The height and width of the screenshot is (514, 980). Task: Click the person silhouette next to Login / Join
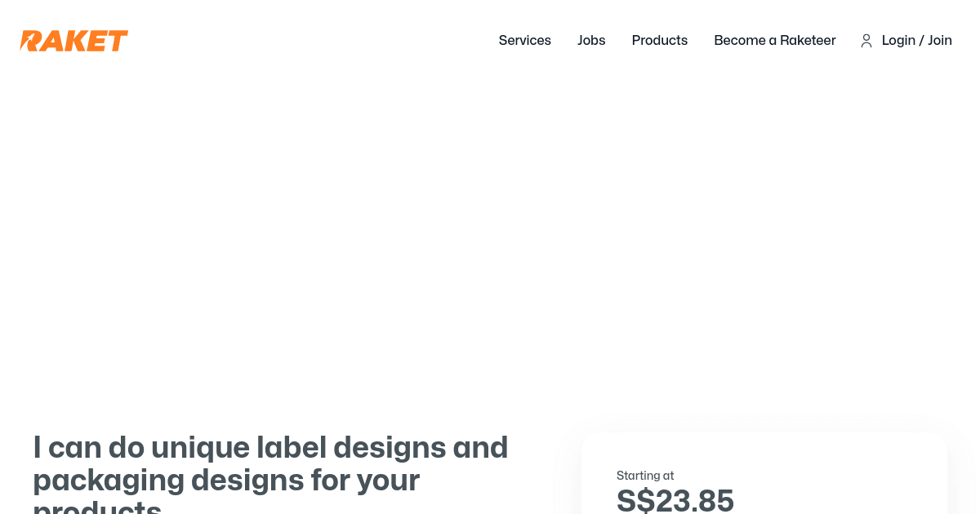click(866, 41)
